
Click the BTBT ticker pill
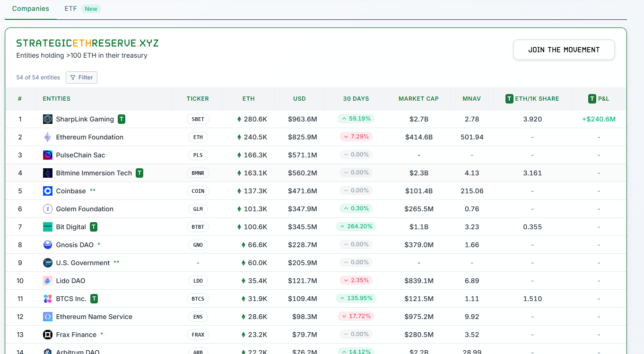[198, 227]
